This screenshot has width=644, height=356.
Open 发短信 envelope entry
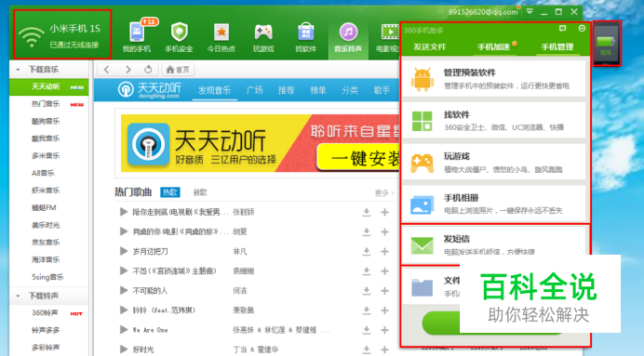(x=493, y=244)
